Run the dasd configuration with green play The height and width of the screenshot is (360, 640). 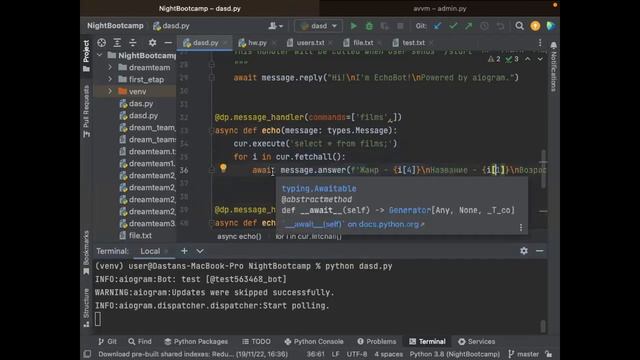(x=353, y=26)
